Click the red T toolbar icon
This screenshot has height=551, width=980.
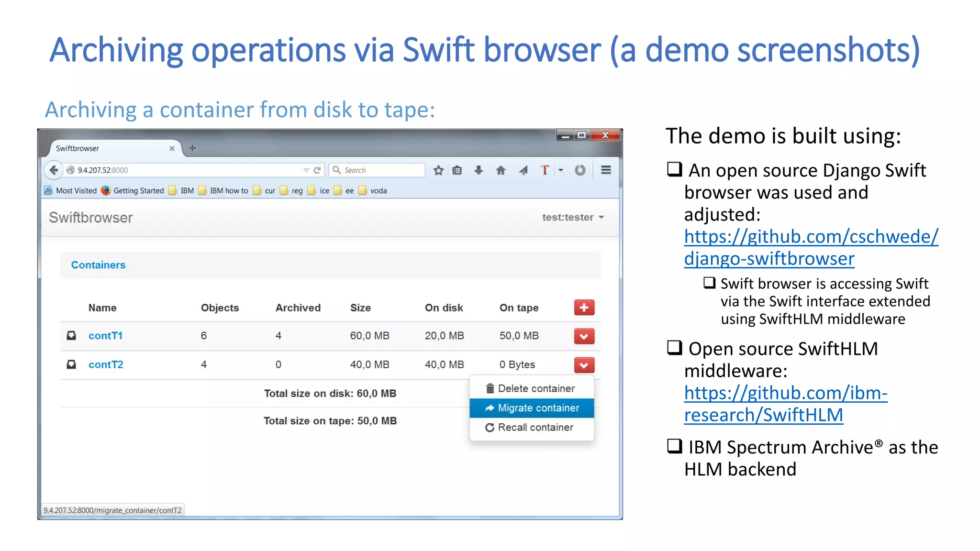[x=545, y=170]
